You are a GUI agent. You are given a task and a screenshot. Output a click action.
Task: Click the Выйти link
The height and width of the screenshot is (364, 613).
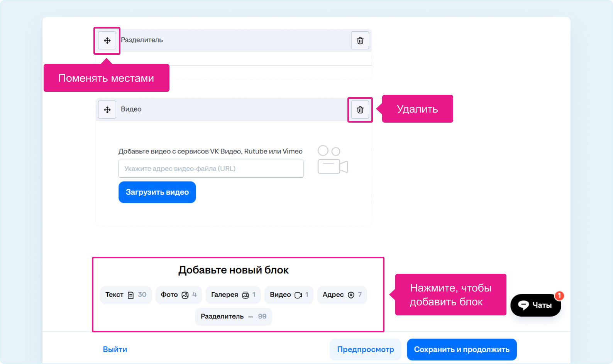[115, 349]
